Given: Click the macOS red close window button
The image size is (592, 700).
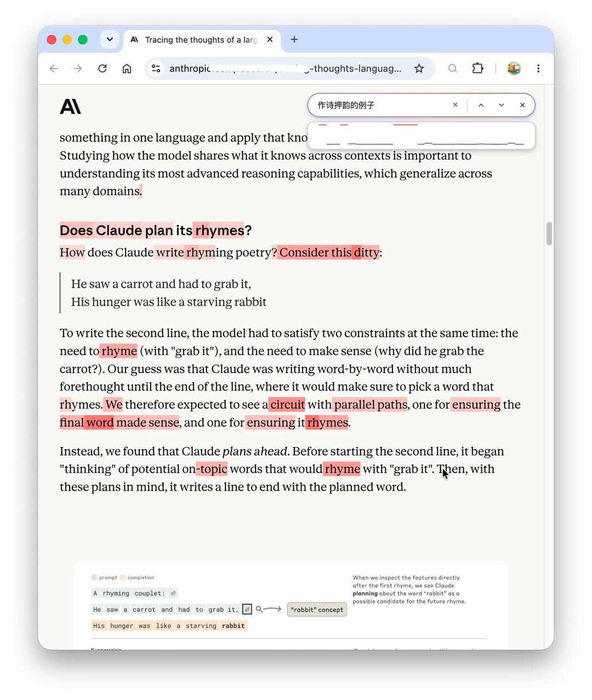Looking at the screenshot, I should pos(52,39).
